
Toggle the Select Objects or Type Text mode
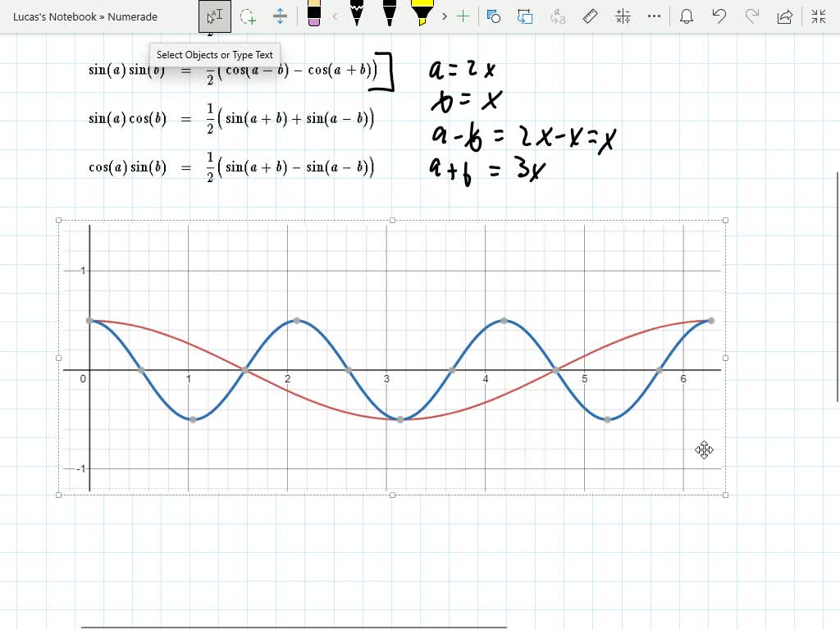tap(214, 15)
